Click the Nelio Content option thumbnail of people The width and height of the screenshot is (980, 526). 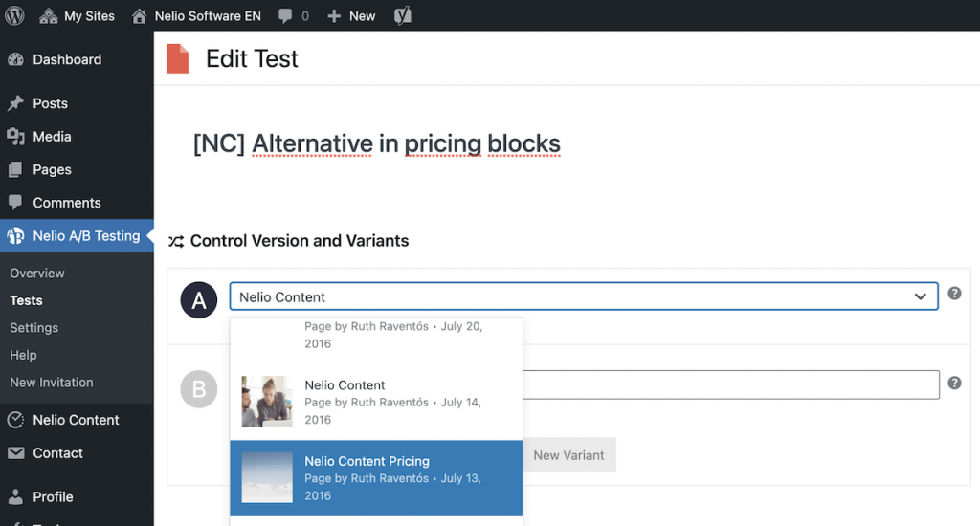point(267,401)
